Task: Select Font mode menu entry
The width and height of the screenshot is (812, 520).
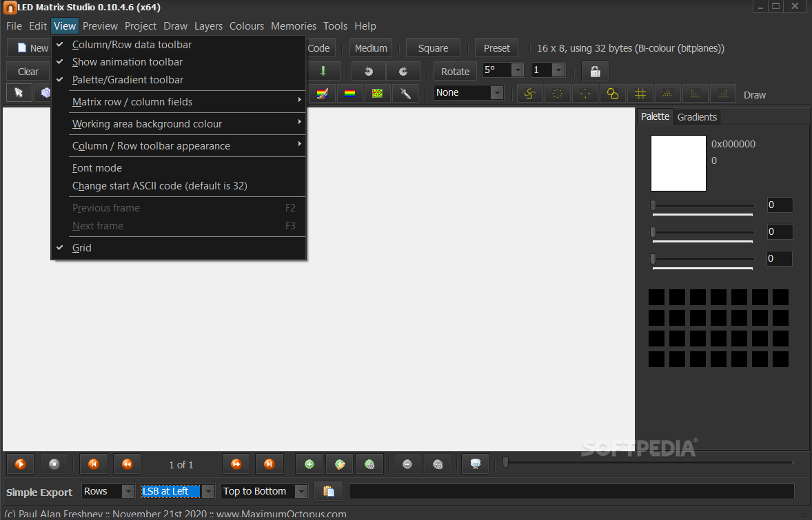Action: pos(178,168)
